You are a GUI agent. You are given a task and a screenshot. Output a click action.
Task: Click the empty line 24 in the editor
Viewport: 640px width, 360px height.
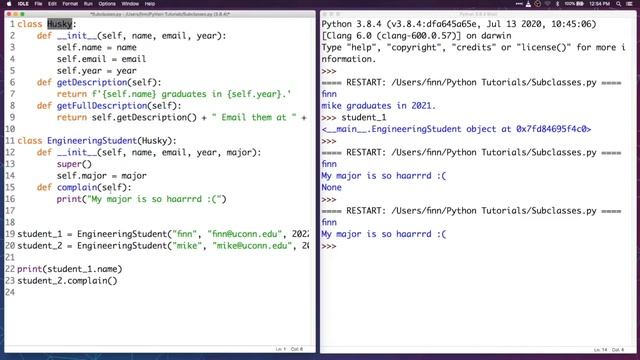click(x=163, y=292)
